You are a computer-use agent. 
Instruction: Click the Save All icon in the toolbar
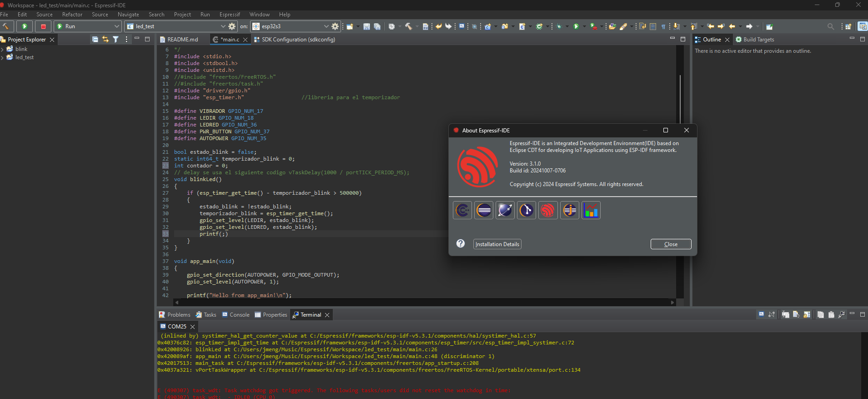coord(377,26)
